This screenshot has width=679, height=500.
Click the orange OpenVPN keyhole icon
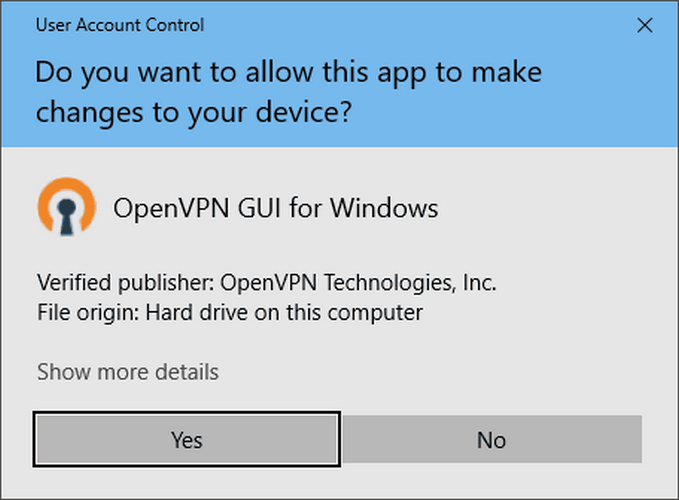pyautogui.click(x=67, y=206)
